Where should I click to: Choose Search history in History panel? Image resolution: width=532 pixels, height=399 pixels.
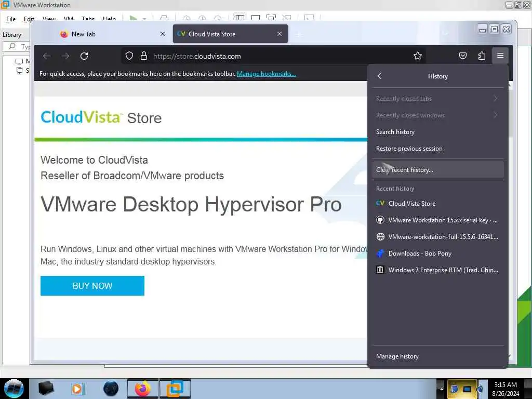point(437,132)
